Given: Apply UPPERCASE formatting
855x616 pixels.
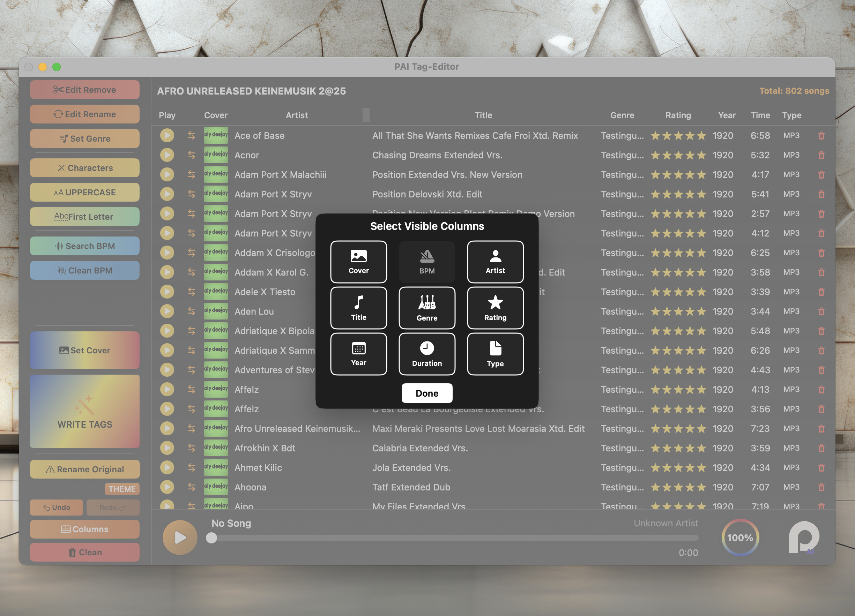Looking at the screenshot, I should click(85, 192).
